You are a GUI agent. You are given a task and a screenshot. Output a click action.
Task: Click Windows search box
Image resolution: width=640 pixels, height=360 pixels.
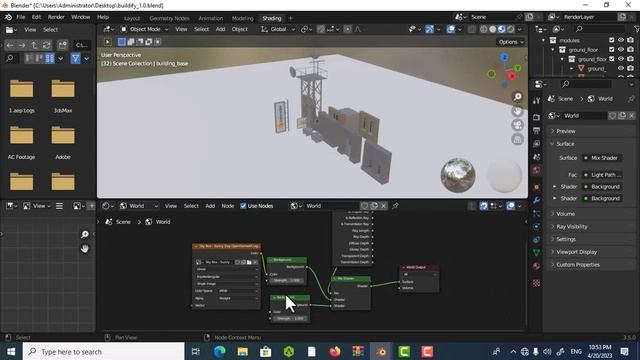(103, 351)
